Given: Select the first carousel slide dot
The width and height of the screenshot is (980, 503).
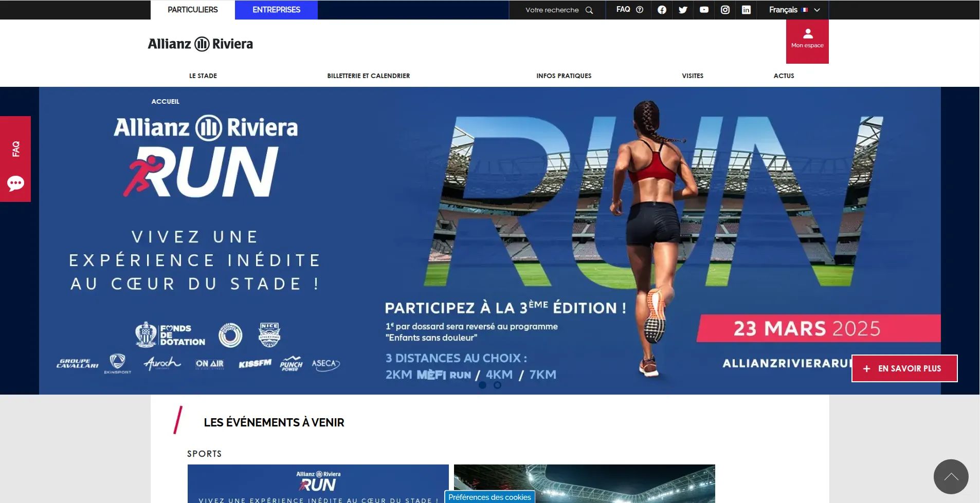Looking at the screenshot, I should click(x=482, y=385).
